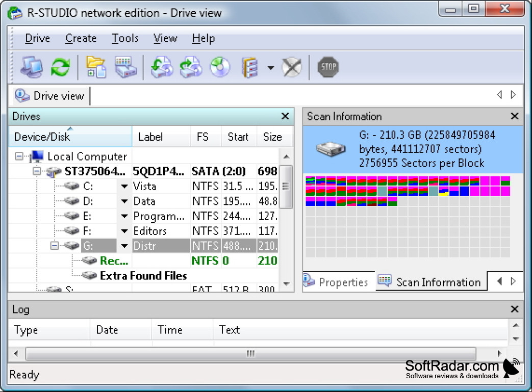Open the Drive menu

pos(37,38)
